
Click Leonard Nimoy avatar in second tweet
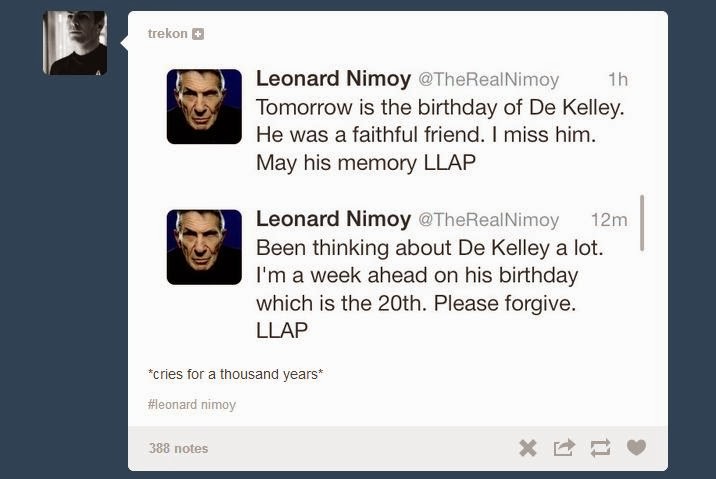[x=204, y=247]
